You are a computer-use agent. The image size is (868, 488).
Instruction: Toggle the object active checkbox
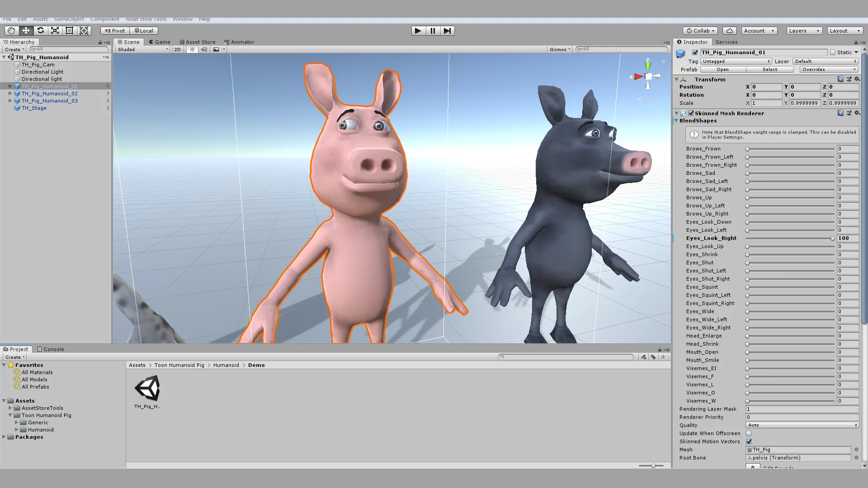coord(695,52)
